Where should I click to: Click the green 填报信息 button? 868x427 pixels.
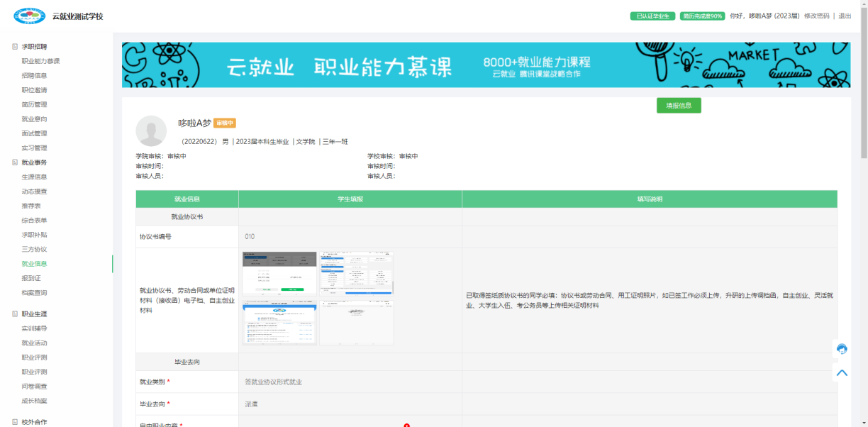click(678, 106)
